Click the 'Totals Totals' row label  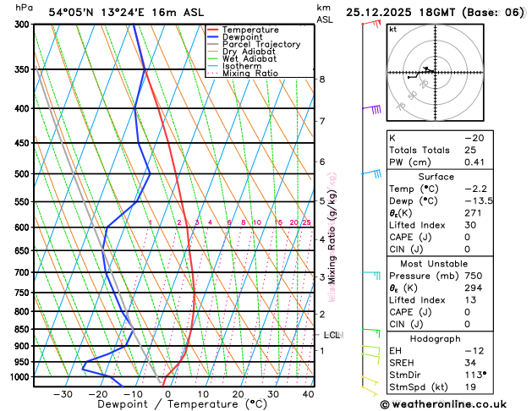pyautogui.click(x=420, y=151)
